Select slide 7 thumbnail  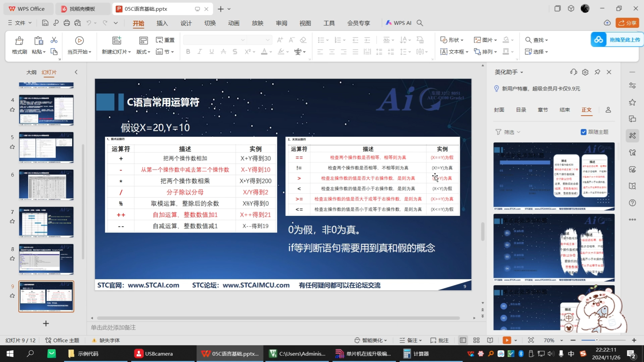pos(46,222)
